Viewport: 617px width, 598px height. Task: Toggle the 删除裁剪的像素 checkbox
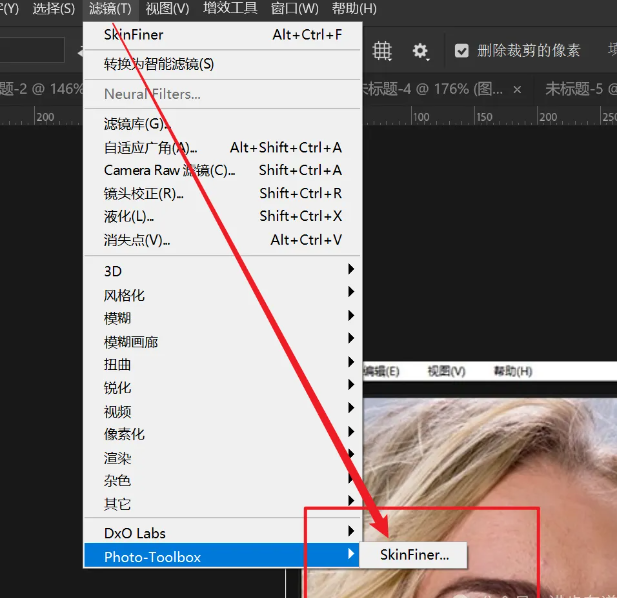coord(461,51)
